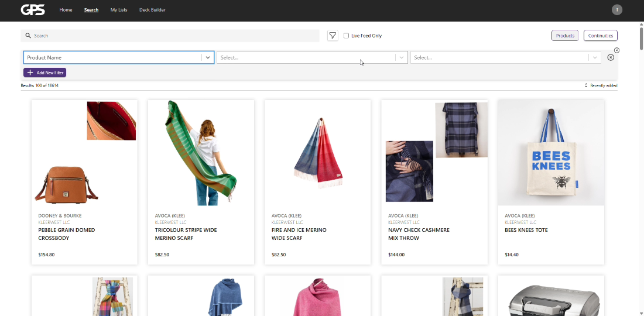This screenshot has height=316, width=644.
Task: Click the plus icon on Add New Filter
Action: click(x=30, y=73)
